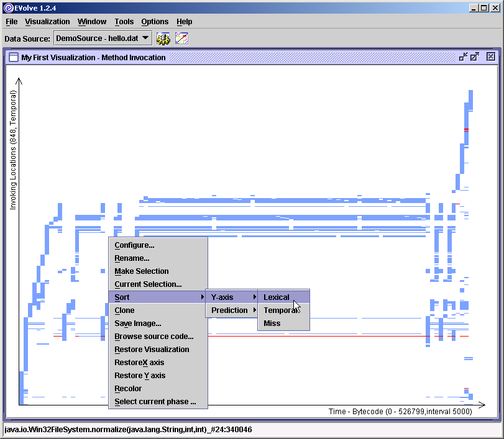Expand the Y-axis sort submenu
Viewport: 504px width, 439px height.
232,297
